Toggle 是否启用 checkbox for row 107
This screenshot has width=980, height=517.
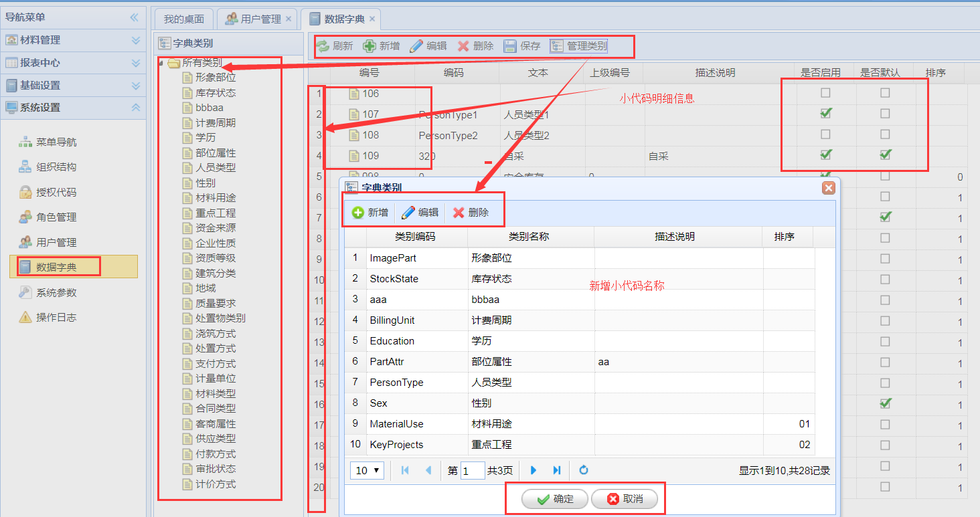pyautogui.click(x=825, y=114)
